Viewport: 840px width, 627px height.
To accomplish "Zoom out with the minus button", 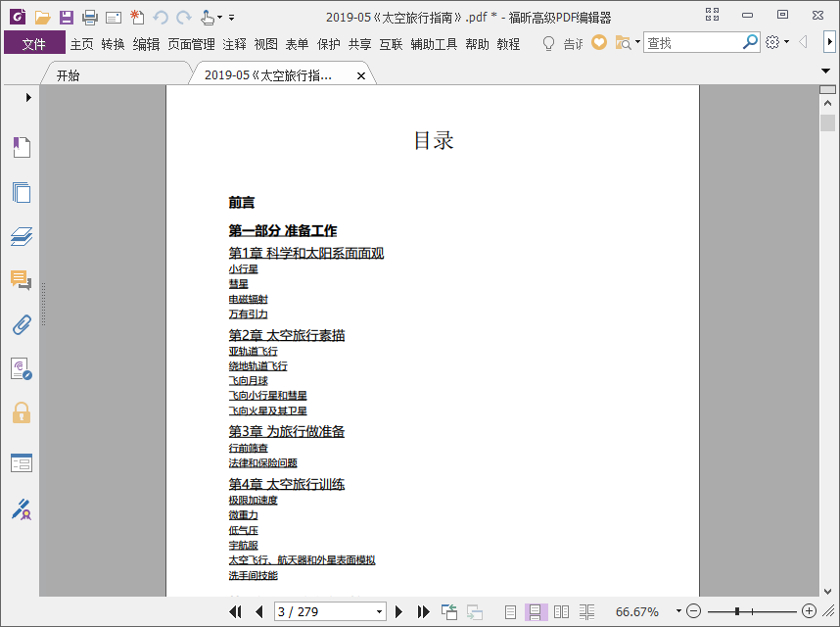I will coord(693,611).
